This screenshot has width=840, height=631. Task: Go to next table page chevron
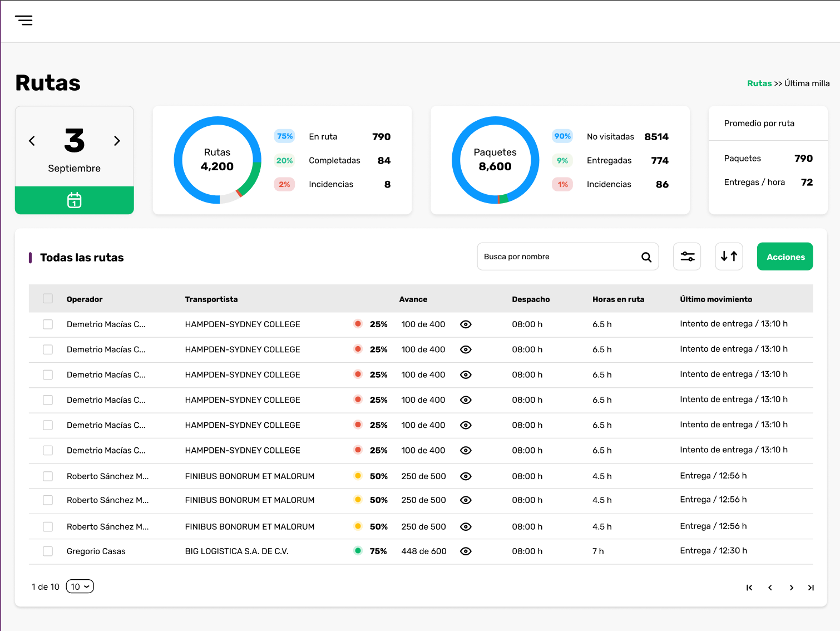coord(791,588)
